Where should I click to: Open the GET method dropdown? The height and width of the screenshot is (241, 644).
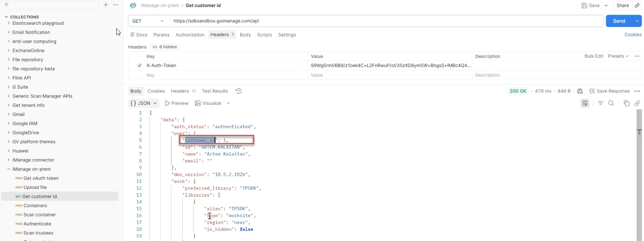(148, 21)
